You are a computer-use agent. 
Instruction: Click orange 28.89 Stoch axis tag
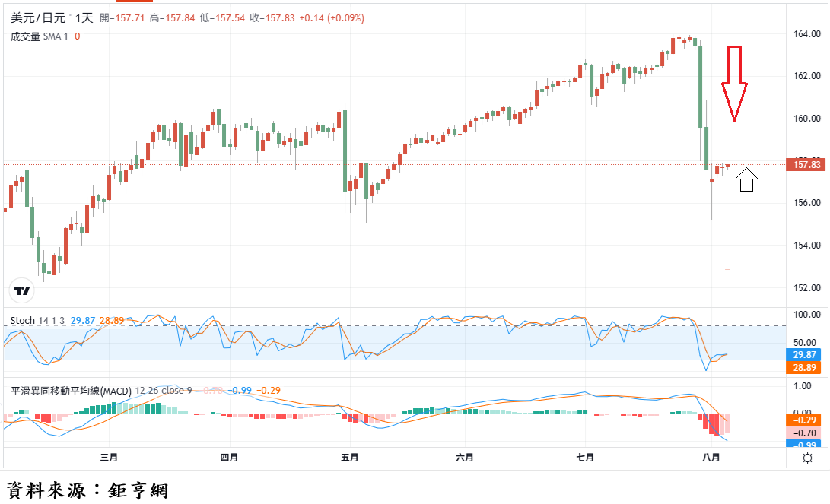(803, 368)
